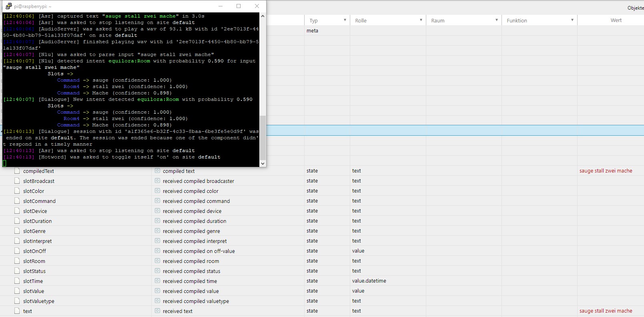Image resolution: width=644 pixels, height=317 pixels.
Task: Select the slotValuetype object row
Action: click(x=38, y=301)
